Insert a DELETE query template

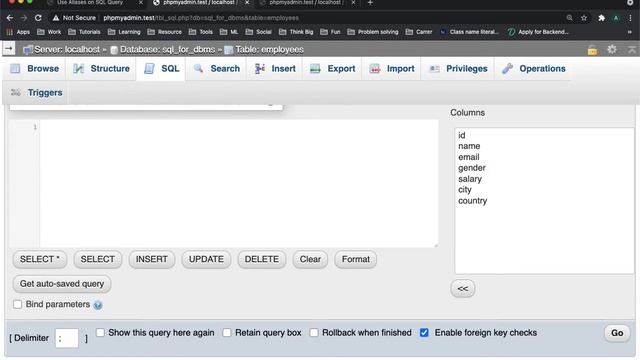(x=262, y=259)
